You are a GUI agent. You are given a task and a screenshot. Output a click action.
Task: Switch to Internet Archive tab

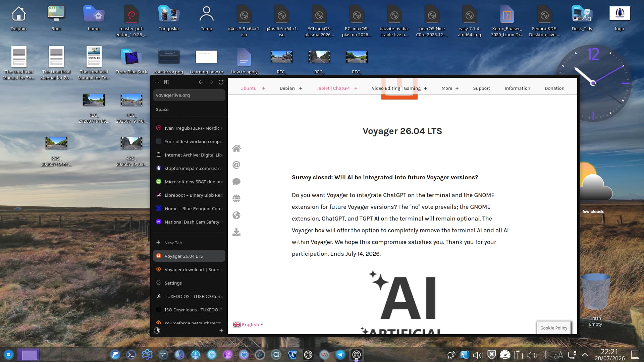[x=189, y=155]
